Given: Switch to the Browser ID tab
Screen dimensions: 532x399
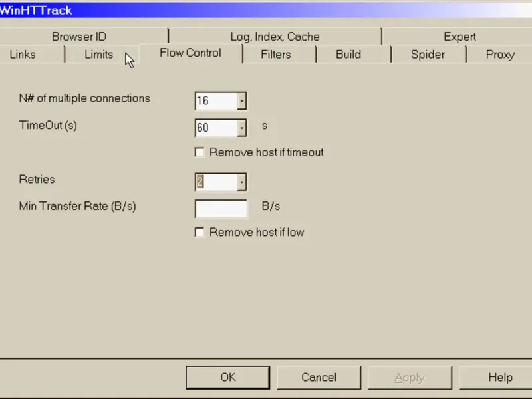Looking at the screenshot, I should [79, 37].
